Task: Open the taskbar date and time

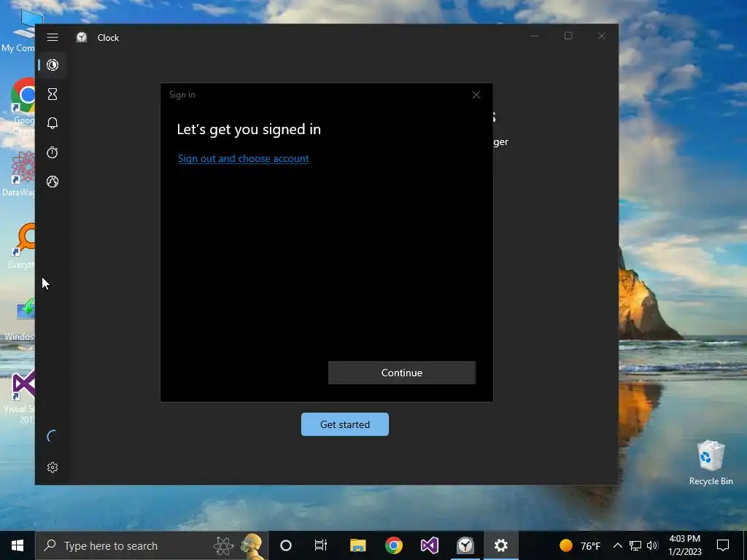Action: (x=684, y=545)
